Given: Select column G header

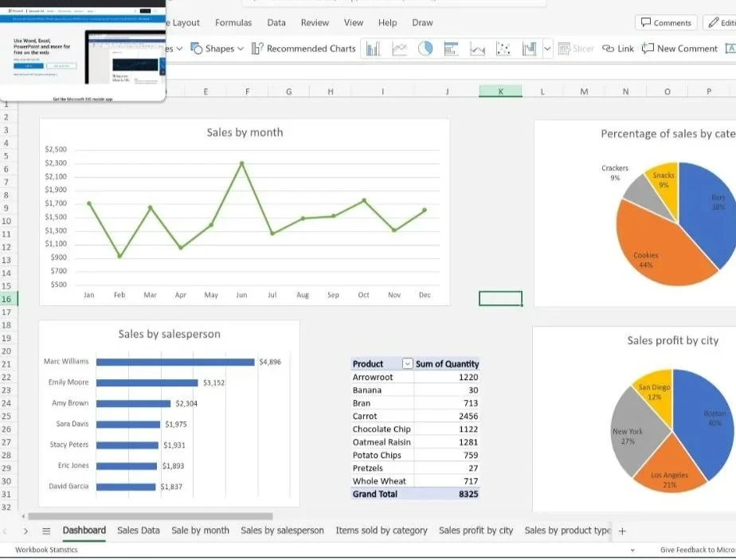Looking at the screenshot, I should (288, 91).
